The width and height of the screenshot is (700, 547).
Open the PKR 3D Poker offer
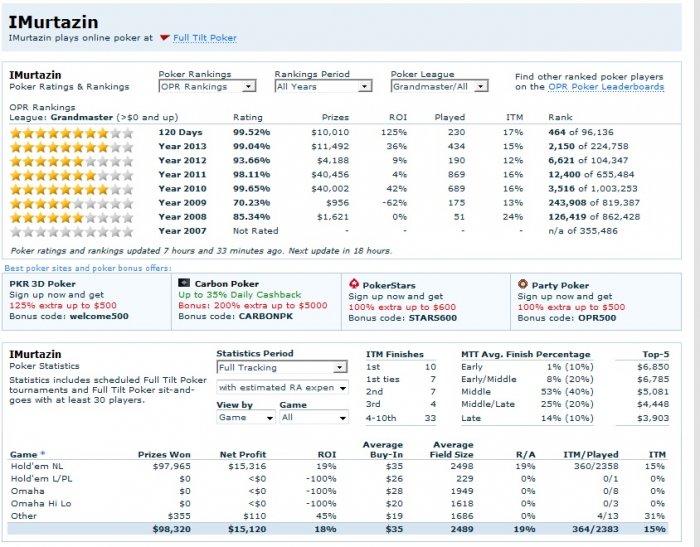coord(42,284)
